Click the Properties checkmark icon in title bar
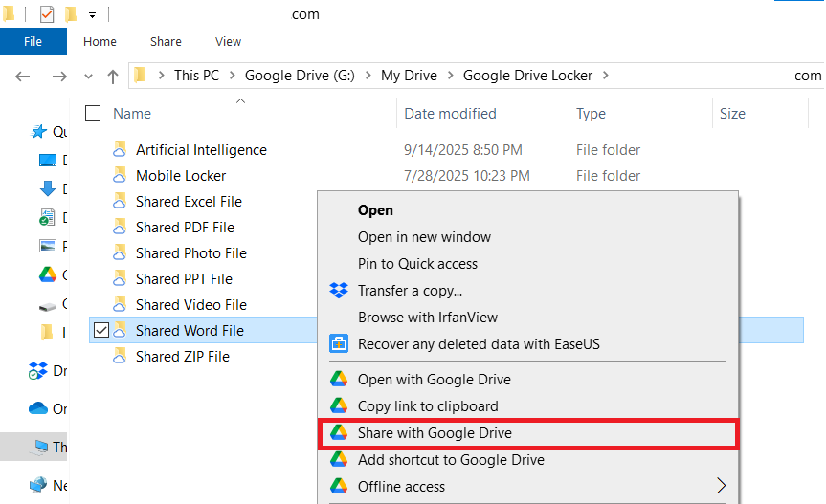 coord(46,14)
